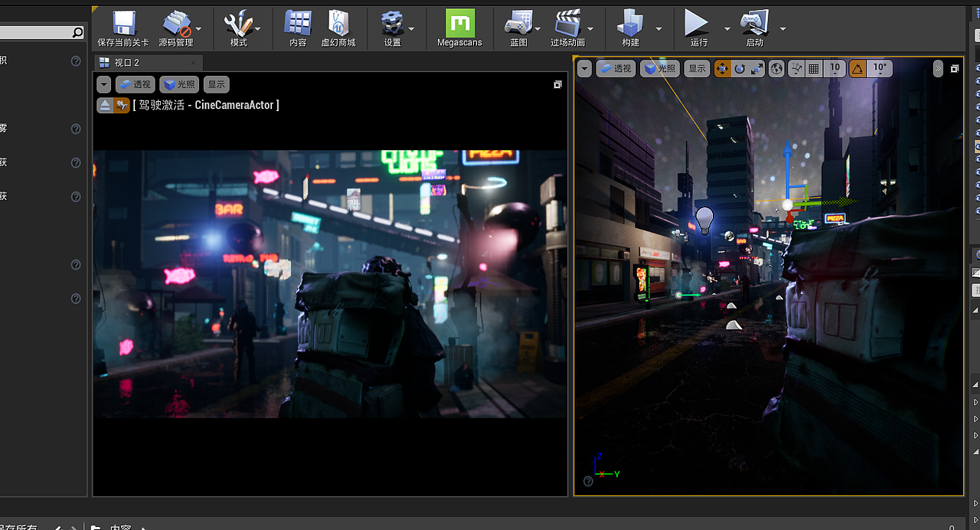The height and width of the screenshot is (530, 980).
Task: Click the Cinematics (过场动画) clapperboard icon
Action: [567, 23]
